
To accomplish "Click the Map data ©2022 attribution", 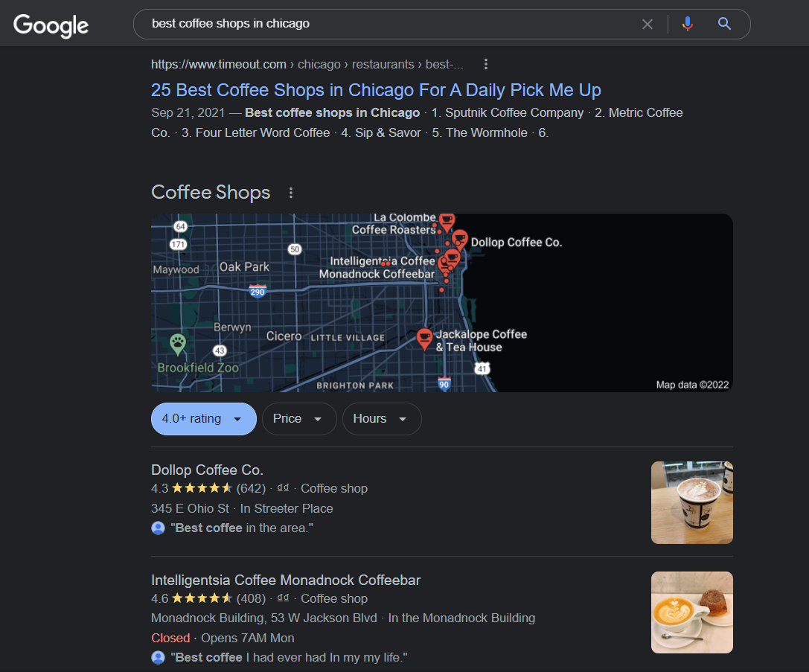I will [692, 385].
